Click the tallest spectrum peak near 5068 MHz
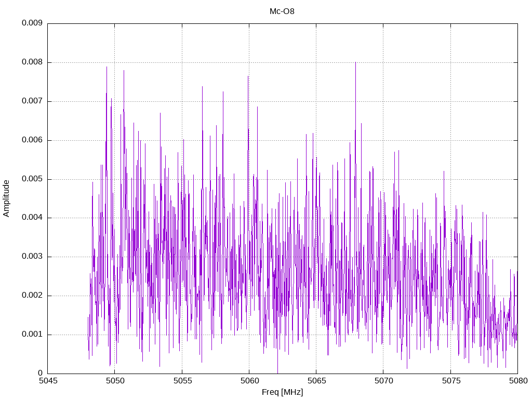532x399 pixels. pos(355,63)
